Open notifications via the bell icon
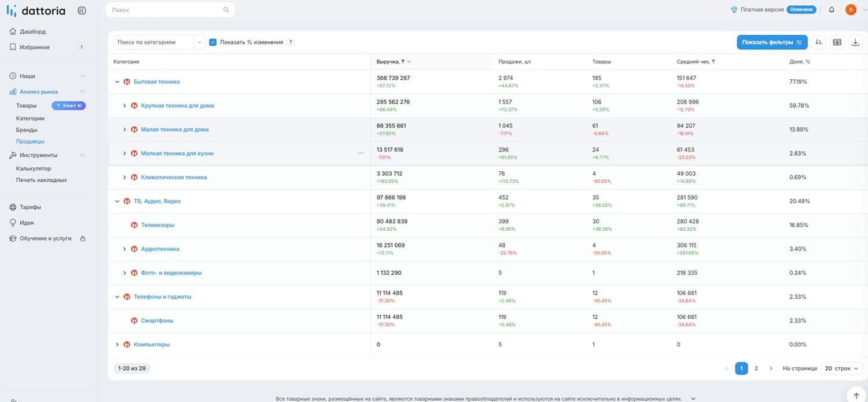This screenshot has width=868, height=402. [832, 10]
